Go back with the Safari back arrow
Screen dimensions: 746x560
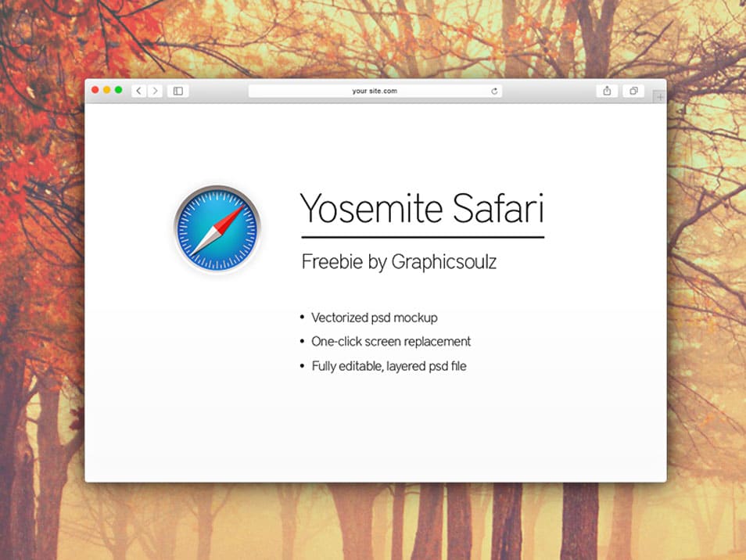138,91
